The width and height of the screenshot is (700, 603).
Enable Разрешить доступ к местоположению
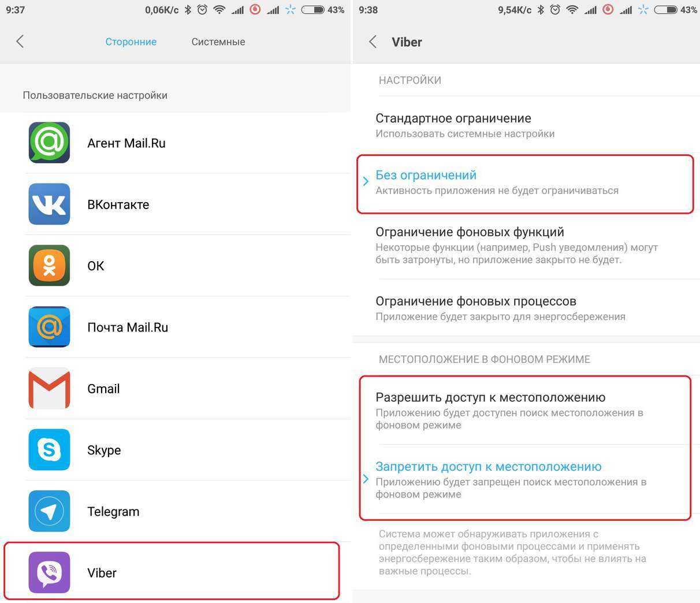[526, 410]
